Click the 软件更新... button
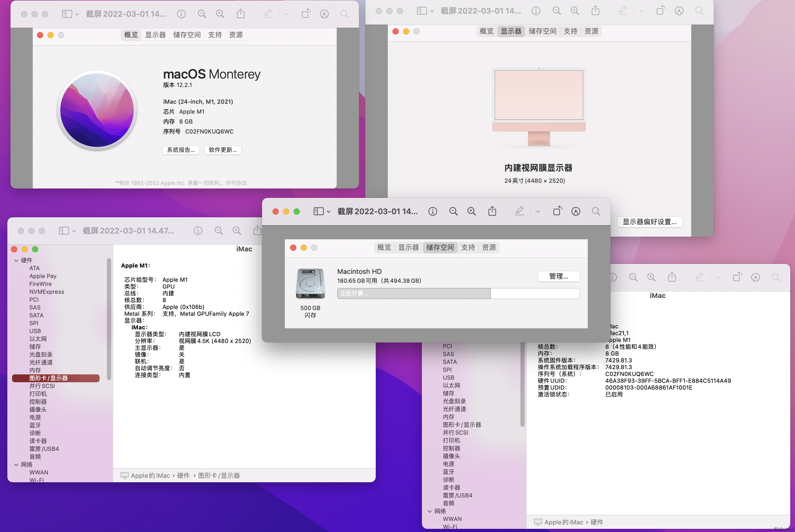Screen dimensions: 795x532 [223, 150]
